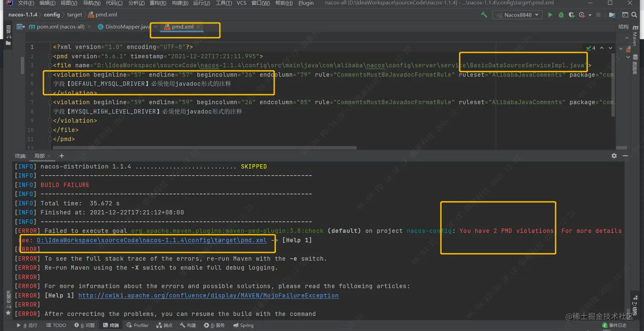
Task: Open the VCS menu
Action: (x=241, y=3)
